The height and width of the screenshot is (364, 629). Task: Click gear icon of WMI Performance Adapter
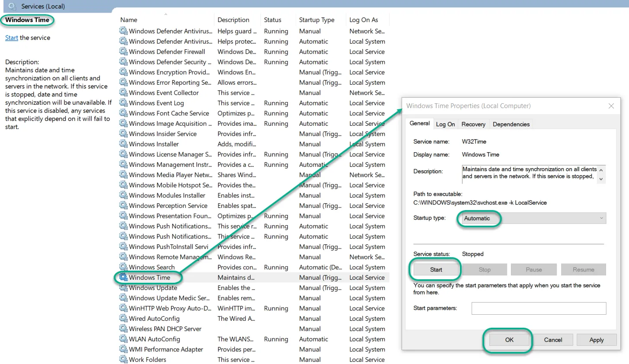(x=124, y=349)
